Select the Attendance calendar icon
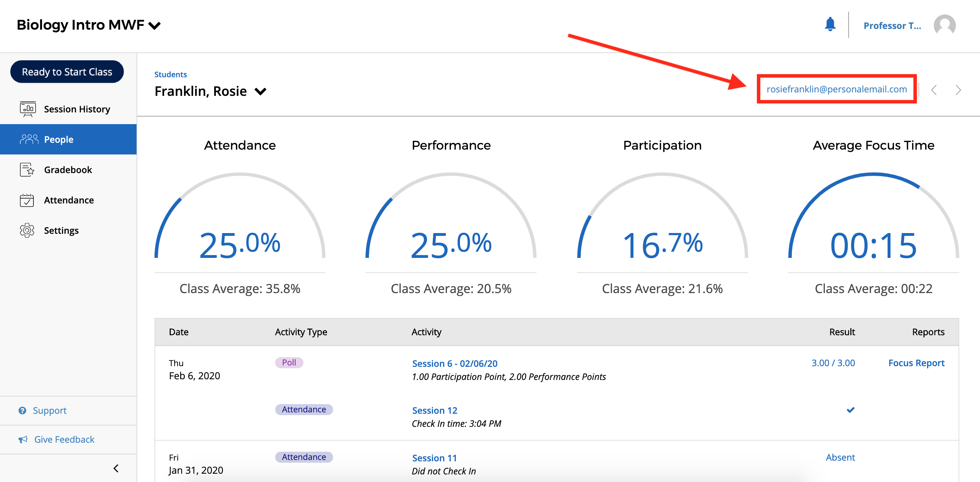The image size is (980, 482). 26,200
